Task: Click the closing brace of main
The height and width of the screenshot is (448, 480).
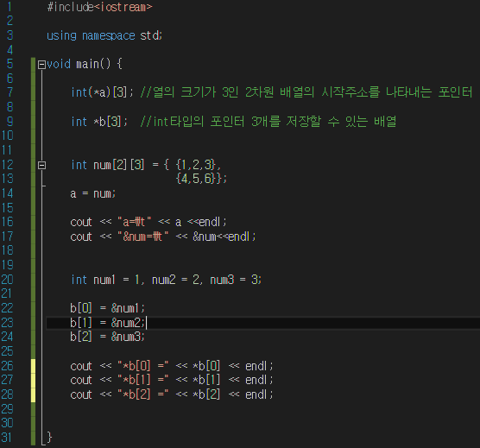Action: coord(49,438)
